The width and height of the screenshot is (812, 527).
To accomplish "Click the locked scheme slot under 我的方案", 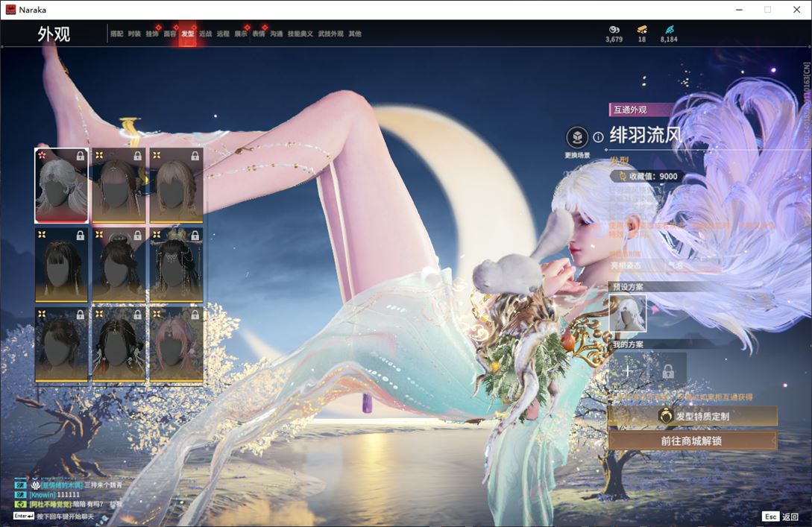I will [x=668, y=370].
